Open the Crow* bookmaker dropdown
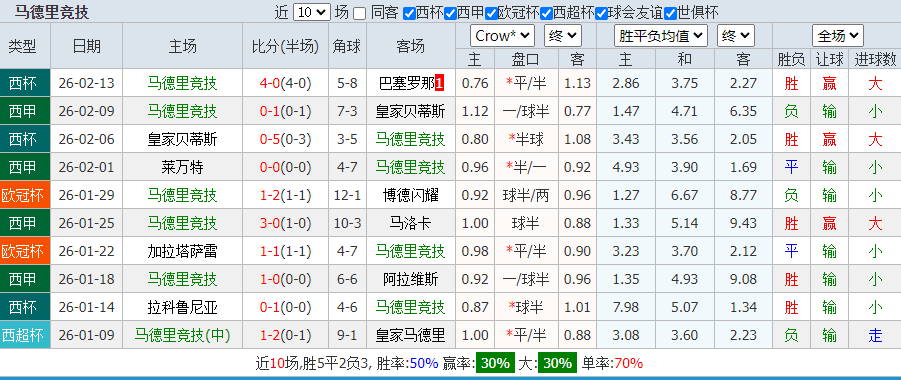This screenshot has height=380, width=901. coord(502,36)
